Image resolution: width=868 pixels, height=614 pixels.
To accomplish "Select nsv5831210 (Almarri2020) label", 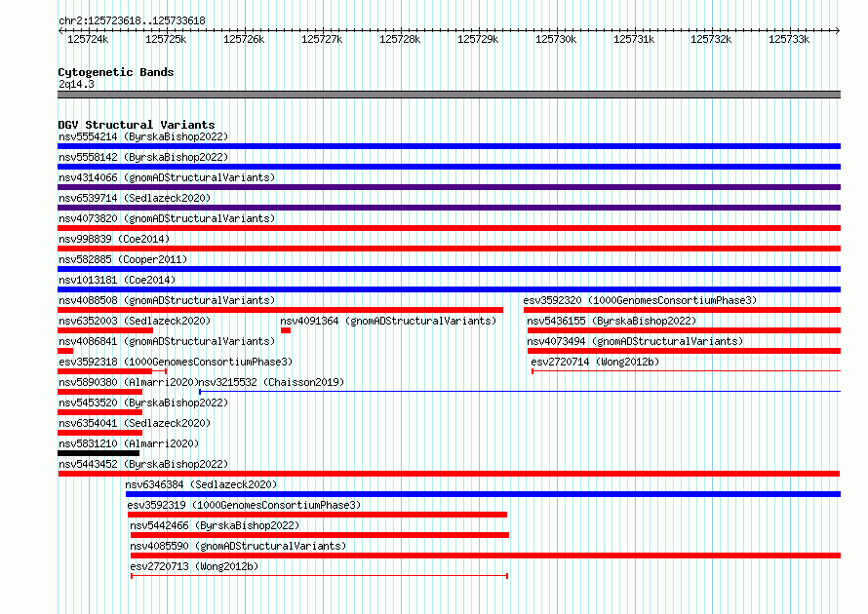I will [129, 443].
